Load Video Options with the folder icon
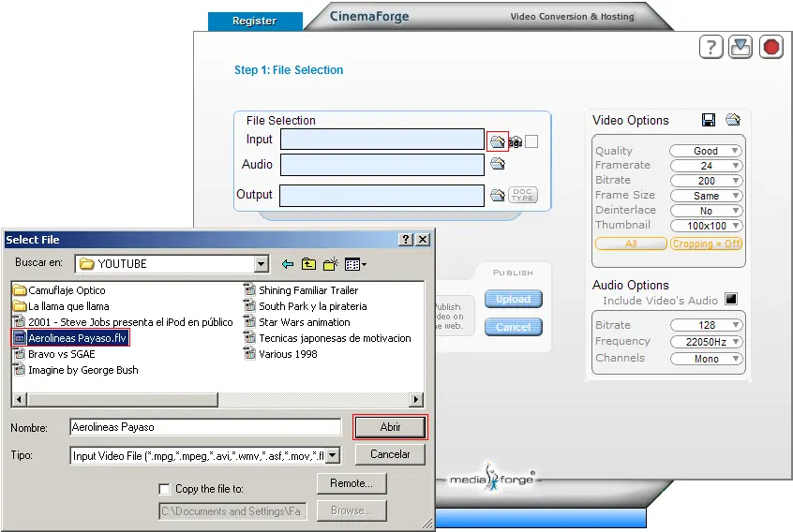 coord(733,120)
